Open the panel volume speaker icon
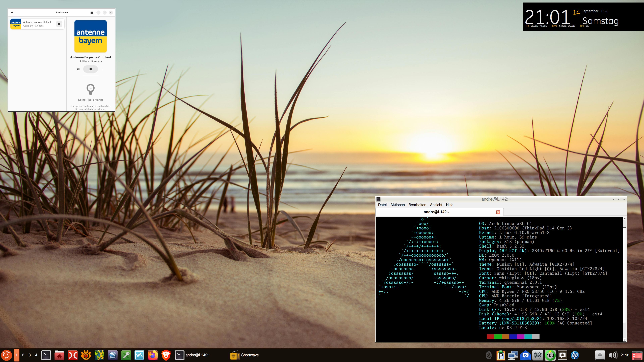Image resolution: width=644 pixels, height=362 pixels. (613, 355)
